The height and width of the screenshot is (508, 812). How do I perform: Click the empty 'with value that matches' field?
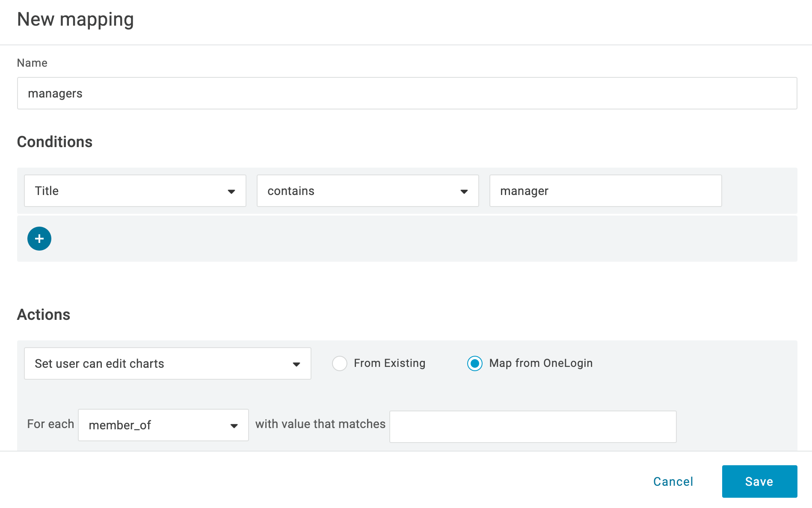(x=532, y=427)
